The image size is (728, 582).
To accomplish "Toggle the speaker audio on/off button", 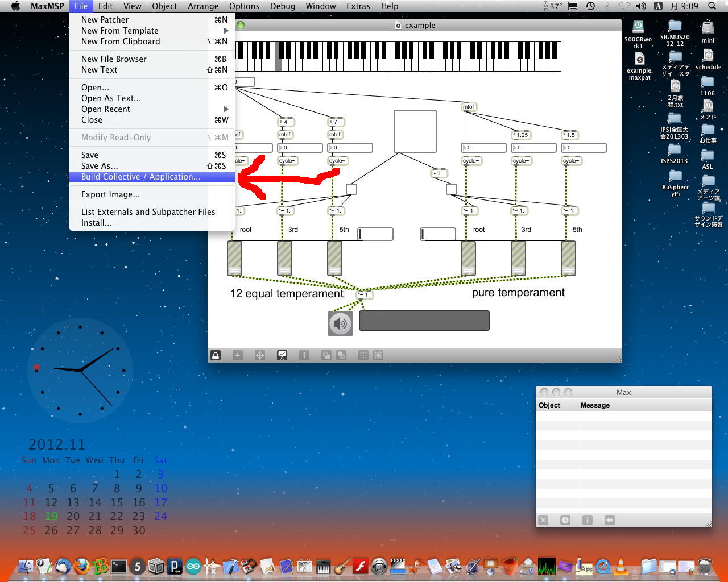I will pos(340,323).
